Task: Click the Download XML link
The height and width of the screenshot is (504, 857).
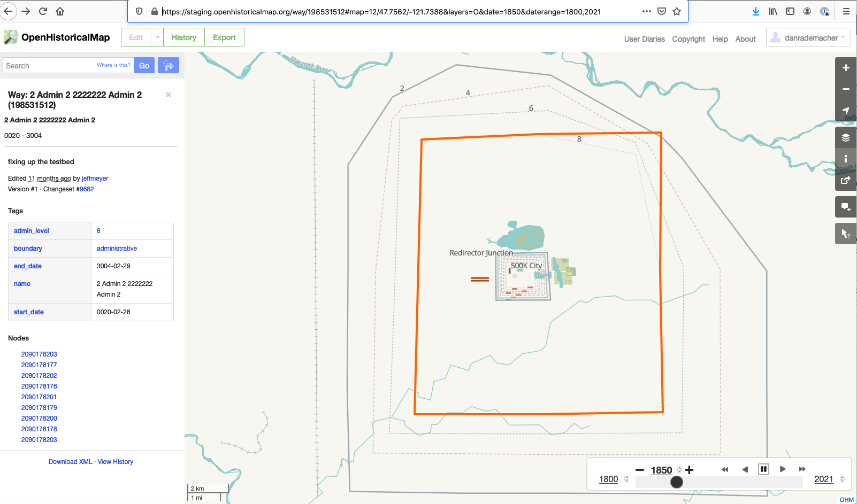Action: 70,461
